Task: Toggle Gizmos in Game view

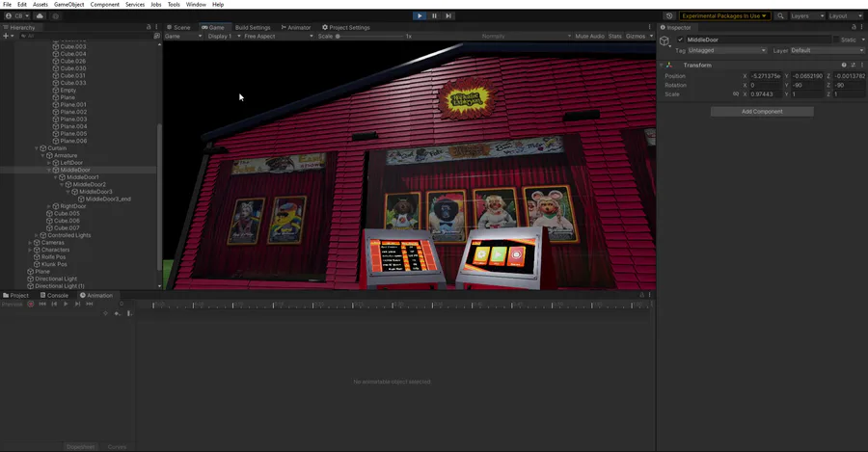Action: click(x=635, y=36)
